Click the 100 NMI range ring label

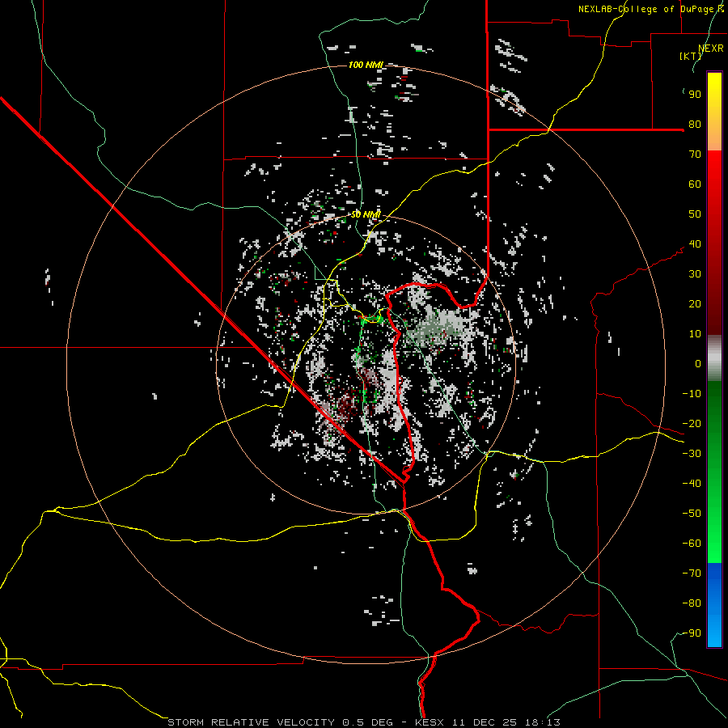point(366,65)
